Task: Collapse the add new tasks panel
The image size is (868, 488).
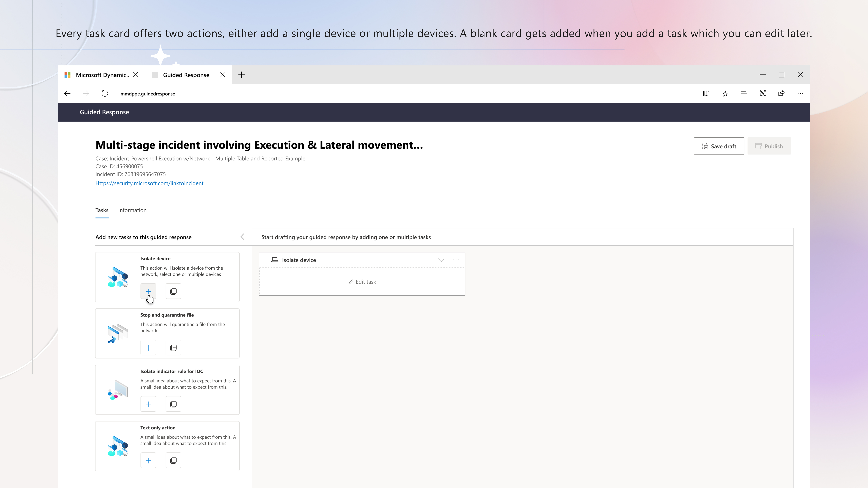Action: [x=242, y=237]
